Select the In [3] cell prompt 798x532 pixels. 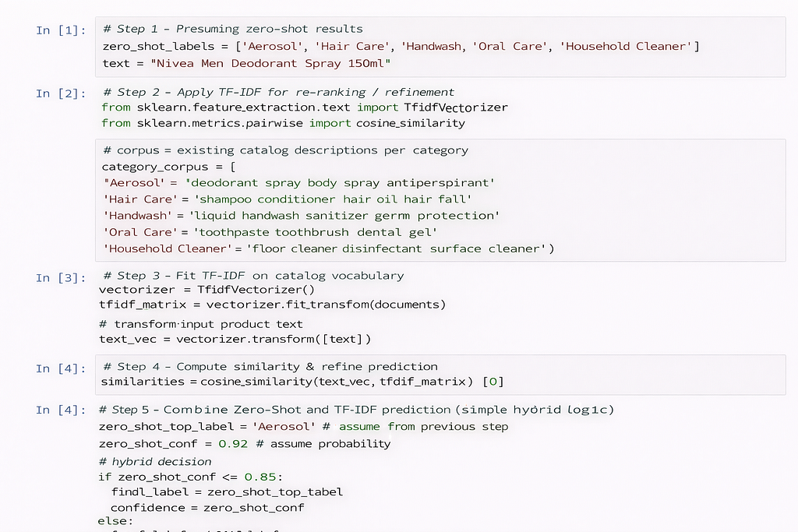61,278
